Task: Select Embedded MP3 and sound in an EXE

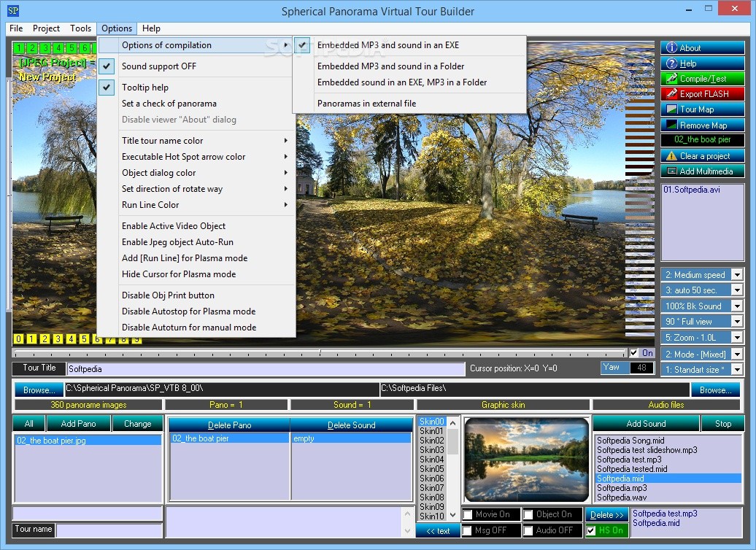Action: (409, 44)
